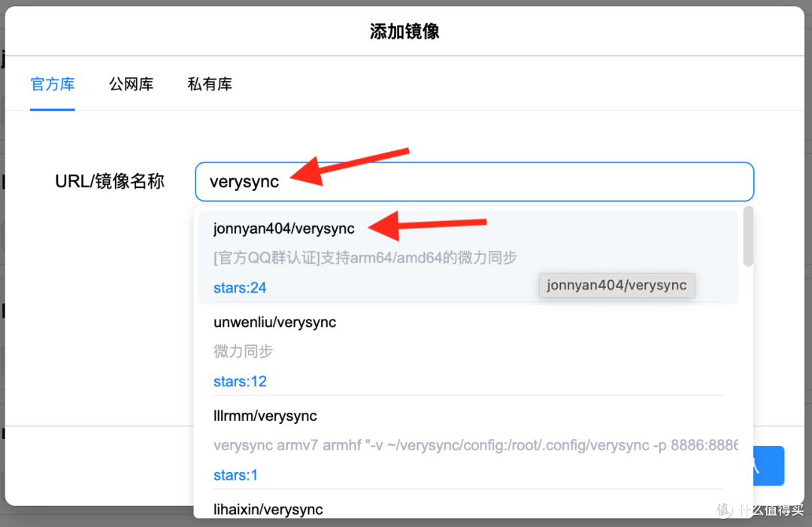Select the currently active 官方库 tab
Image resolution: width=812 pixels, height=527 pixels.
tap(52, 84)
